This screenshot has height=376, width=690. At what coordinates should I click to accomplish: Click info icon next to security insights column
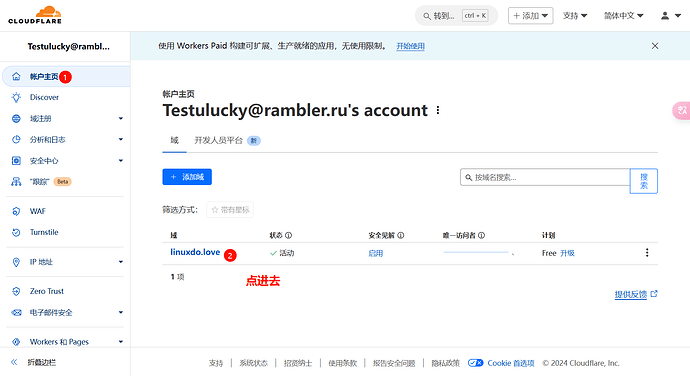pos(400,236)
